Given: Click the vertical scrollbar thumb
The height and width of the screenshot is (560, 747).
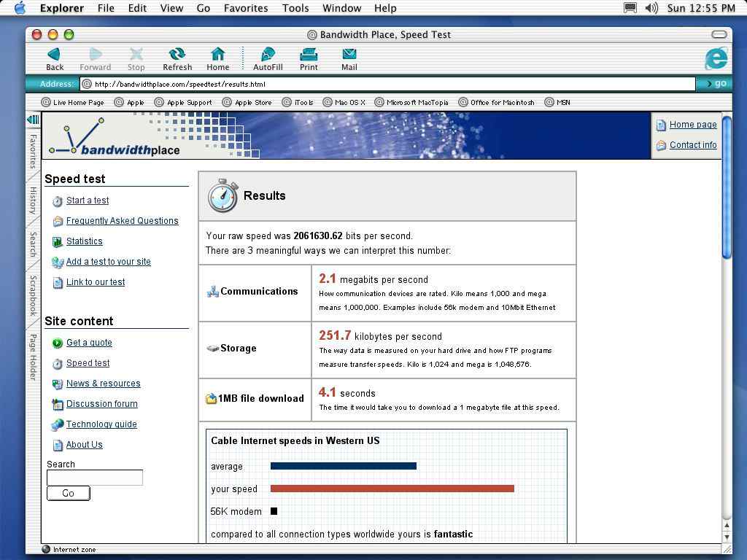Looking at the screenshot, I should pos(727,187).
